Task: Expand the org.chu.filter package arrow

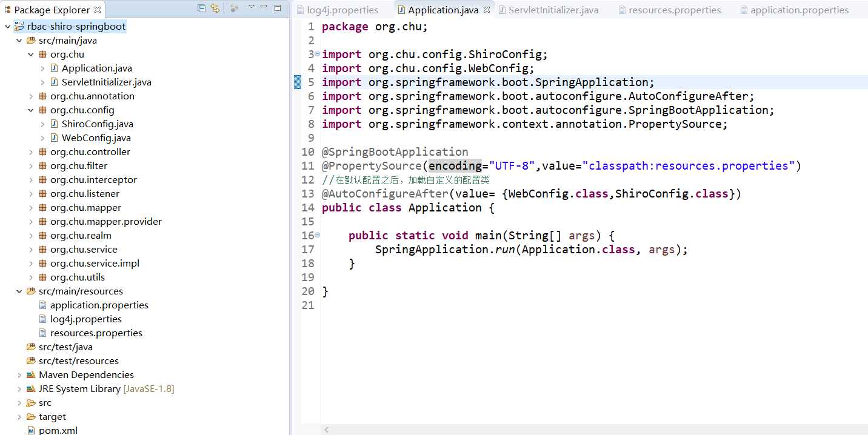Action: point(31,166)
